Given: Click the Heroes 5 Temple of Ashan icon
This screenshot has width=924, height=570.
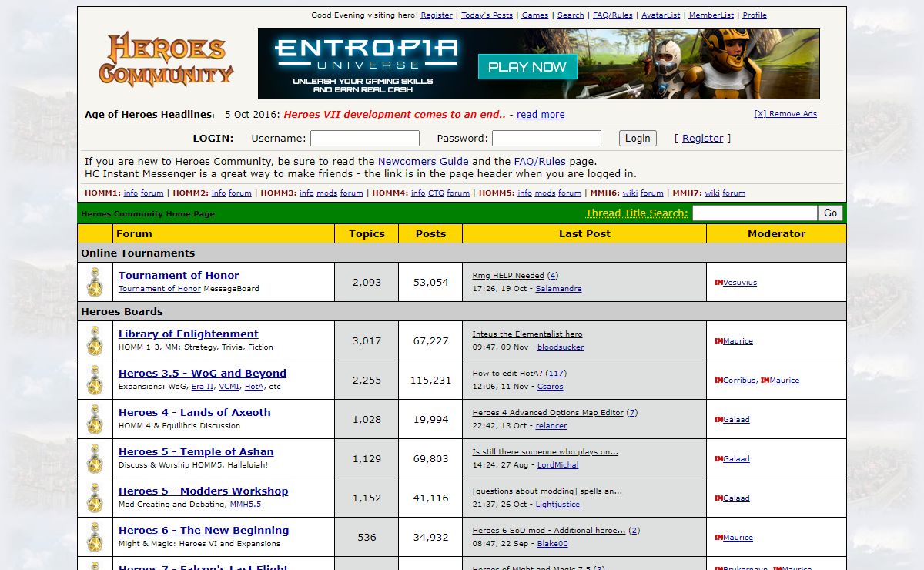Looking at the screenshot, I should [x=95, y=458].
